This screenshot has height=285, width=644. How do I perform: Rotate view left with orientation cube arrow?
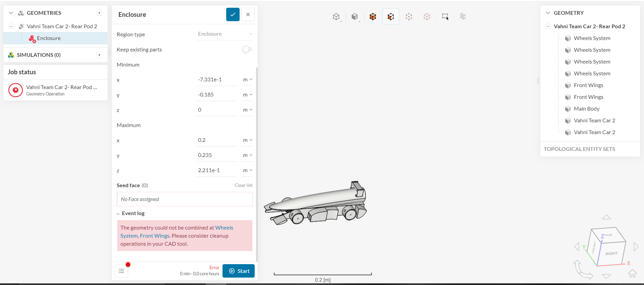(577, 247)
